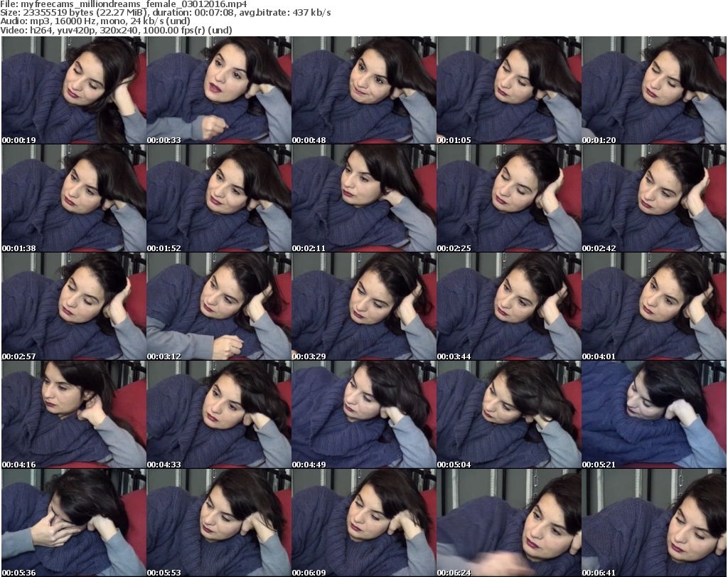Click the 'Audio: mp3, 16000 Hz' line
Screen dimensions: 728x577
click(x=95, y=21)
